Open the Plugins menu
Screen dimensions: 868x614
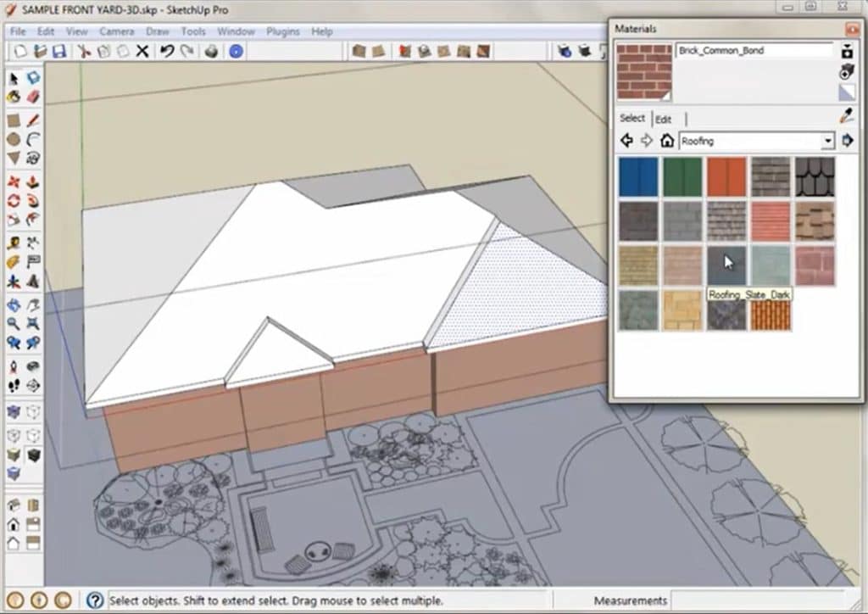click(283, 31)
